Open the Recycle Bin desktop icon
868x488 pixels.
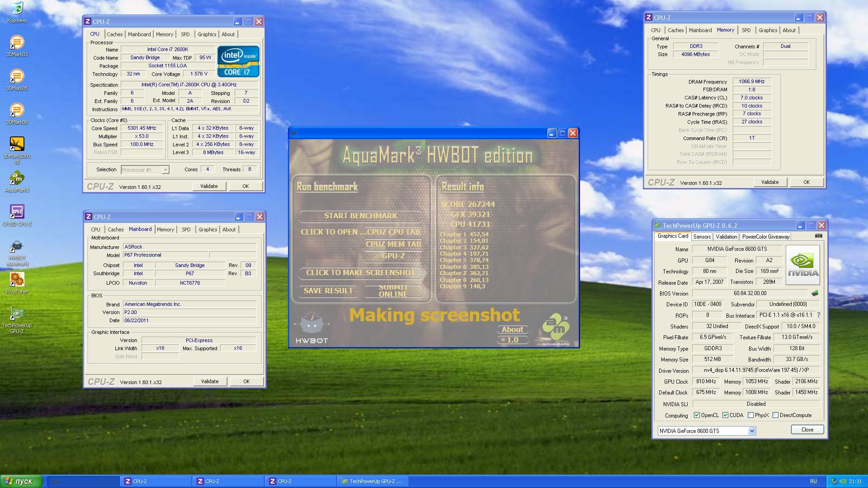click(17, 12)
